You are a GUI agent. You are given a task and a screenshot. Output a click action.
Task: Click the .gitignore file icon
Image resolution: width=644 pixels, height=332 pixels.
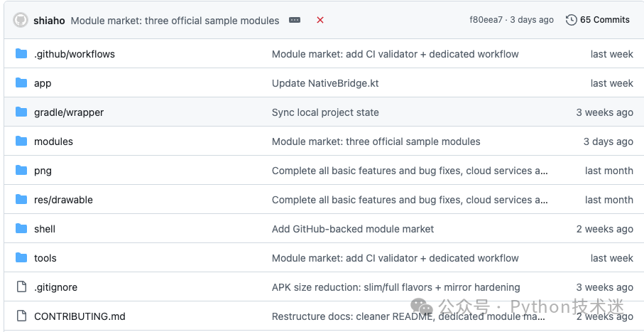[x=21, y=287]
